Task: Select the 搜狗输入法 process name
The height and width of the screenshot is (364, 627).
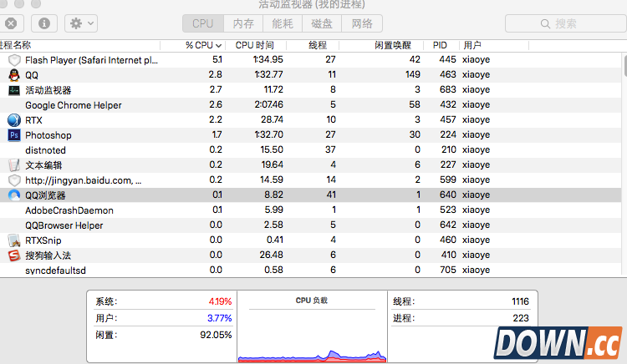Action: [x=48, y=255]
